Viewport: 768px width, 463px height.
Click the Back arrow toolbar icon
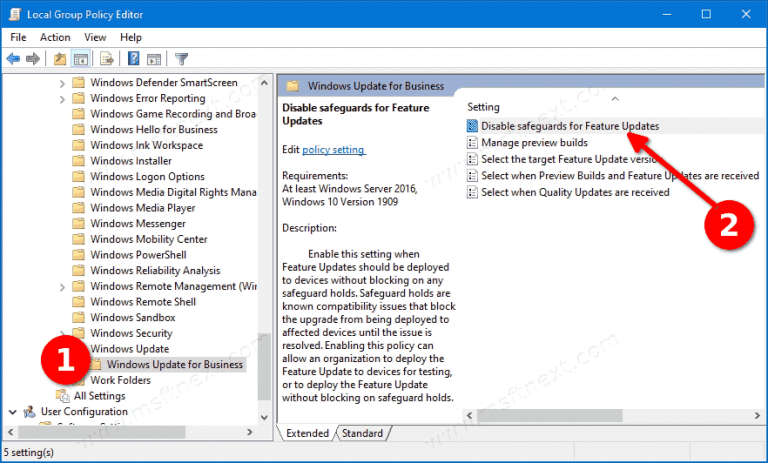(x=13, y=59)
